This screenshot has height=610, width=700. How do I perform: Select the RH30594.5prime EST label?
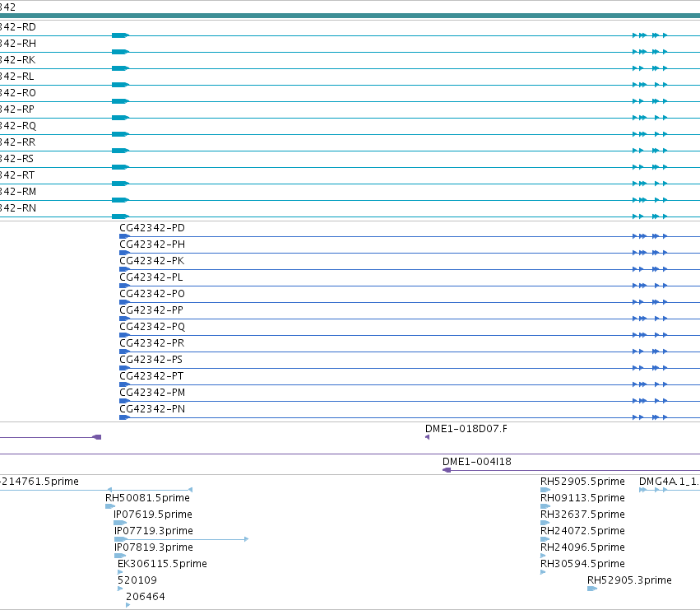pos(582,564)
